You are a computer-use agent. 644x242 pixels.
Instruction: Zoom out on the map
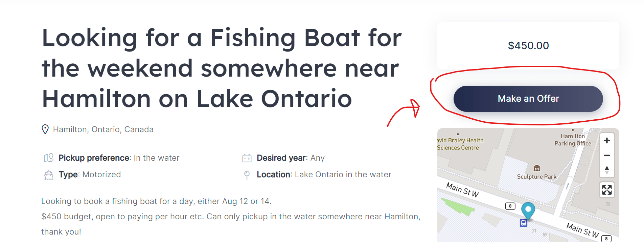click(607, 156)
